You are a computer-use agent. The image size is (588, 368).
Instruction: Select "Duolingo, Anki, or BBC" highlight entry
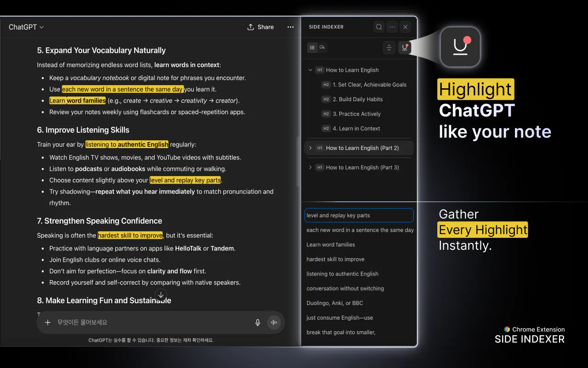(334, 304)
